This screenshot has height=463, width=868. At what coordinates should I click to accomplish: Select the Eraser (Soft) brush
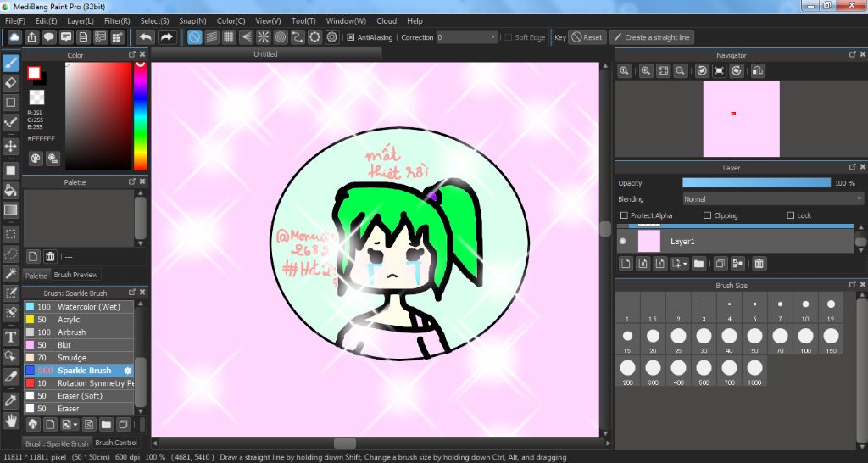pyautogui.click(x=79, y=396)
